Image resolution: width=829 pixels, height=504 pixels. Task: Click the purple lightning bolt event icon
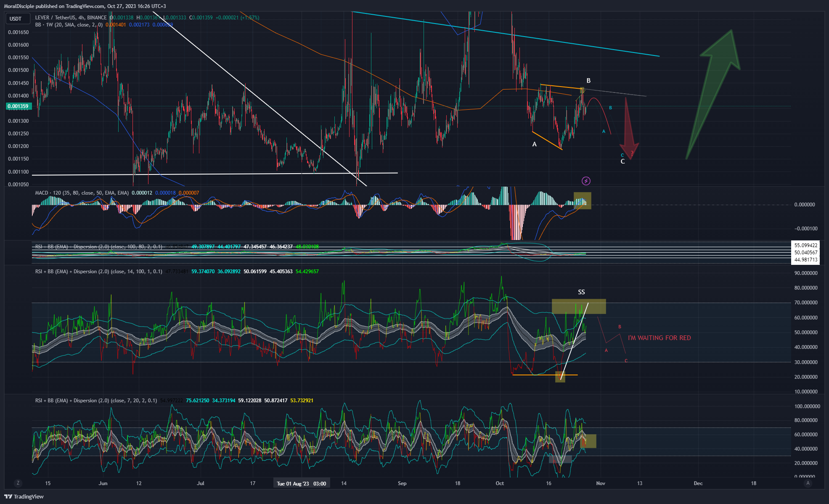[x=586, y=181]
